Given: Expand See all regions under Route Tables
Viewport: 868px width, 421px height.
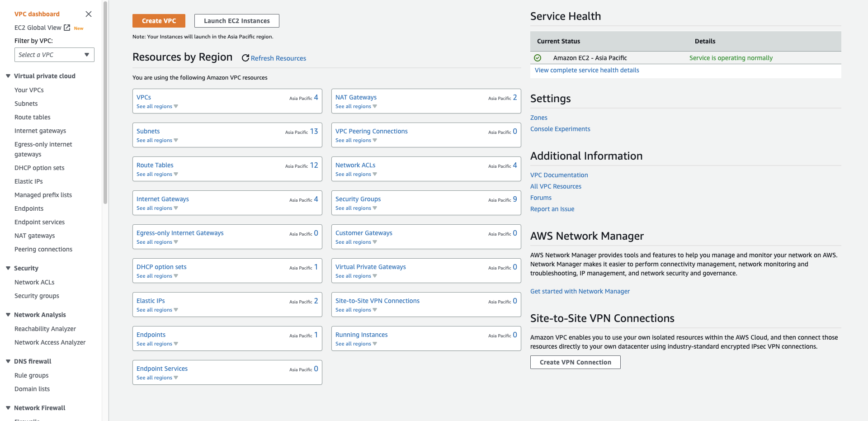Looking at the screenshot, I should (157, 174).
